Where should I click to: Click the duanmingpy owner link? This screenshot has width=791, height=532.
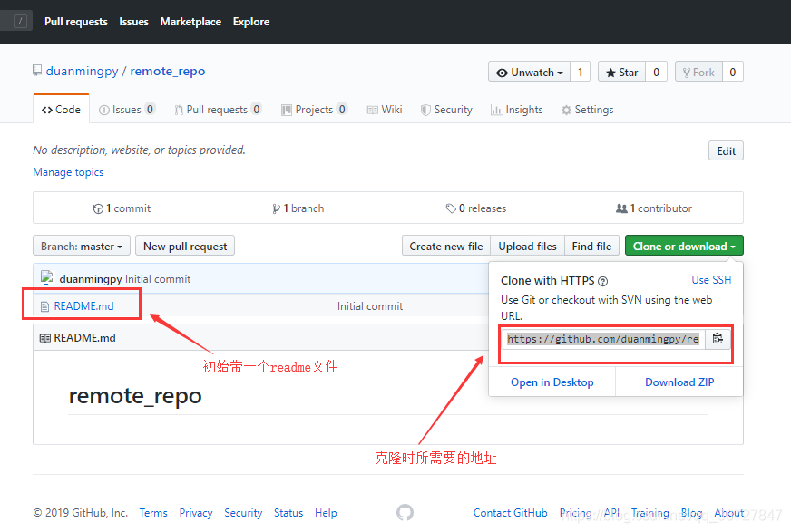click(82, 71)
